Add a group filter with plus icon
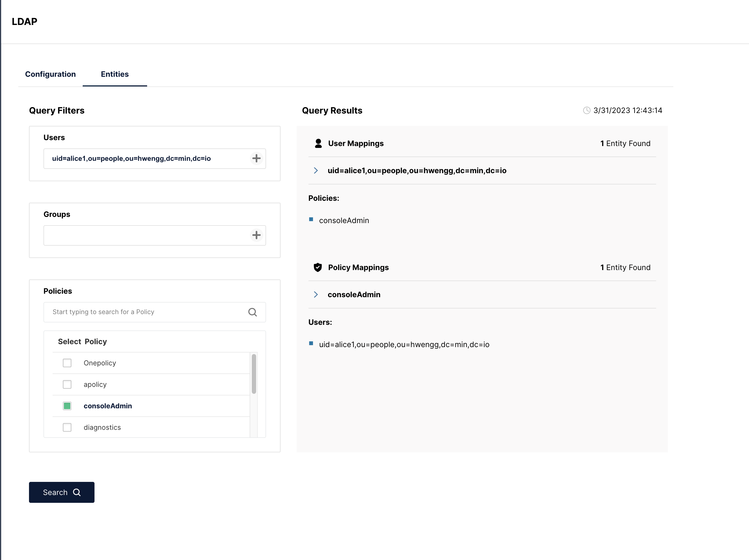The width and height of the screenshot is (749, 560). coord(256,235)
